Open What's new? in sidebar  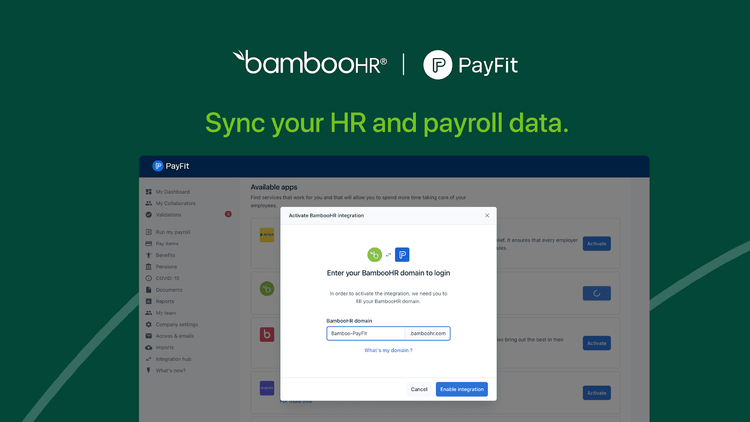170,370
